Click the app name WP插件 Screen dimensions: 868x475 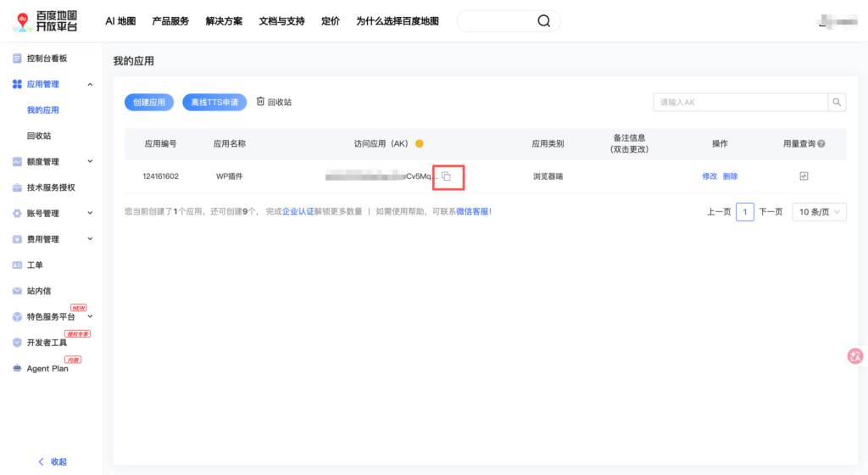click(x=229, y=176)
